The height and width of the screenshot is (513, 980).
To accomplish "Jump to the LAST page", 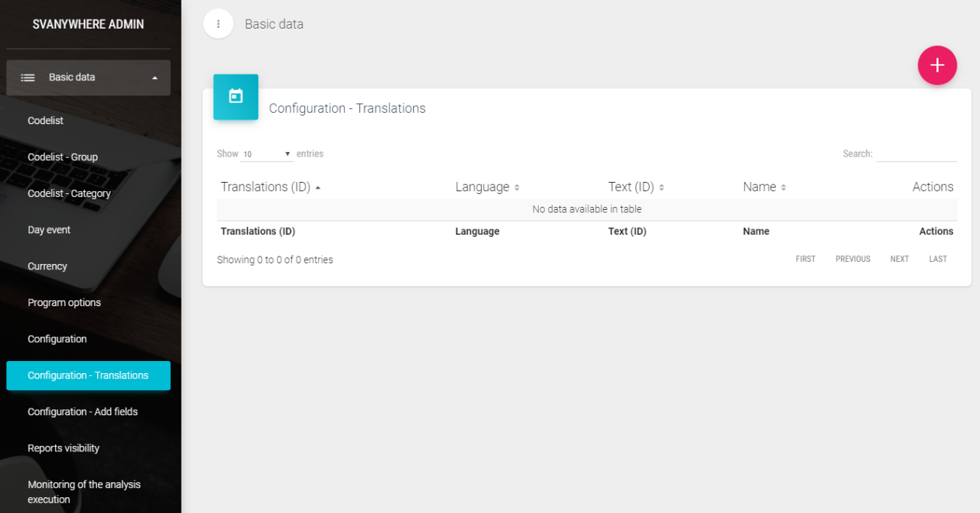I will click(x=938, y=259).
